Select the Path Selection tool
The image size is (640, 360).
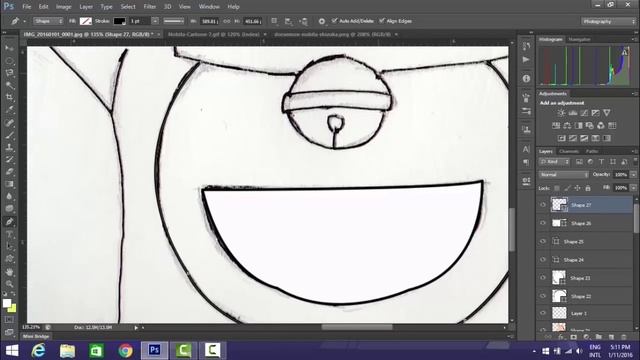coord(9,247)
